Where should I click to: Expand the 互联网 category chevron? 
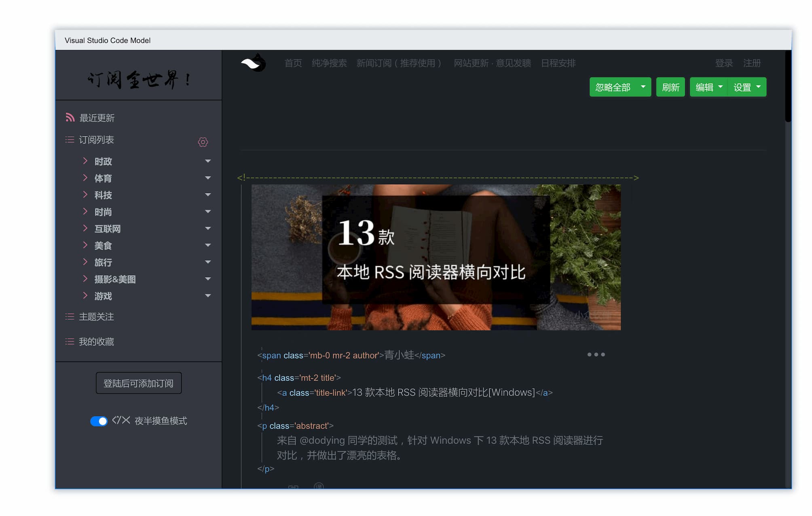(x=85, y=228)
